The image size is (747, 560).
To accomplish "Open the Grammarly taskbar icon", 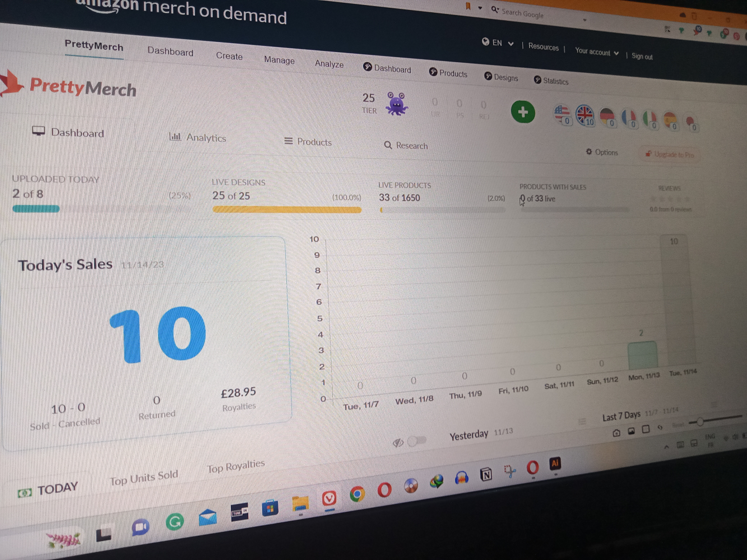I will (175, 522).
